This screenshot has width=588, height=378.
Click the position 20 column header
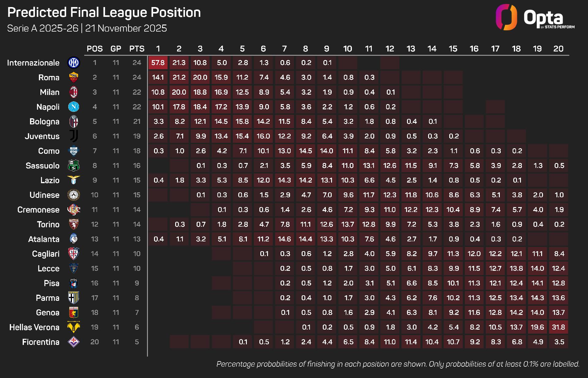tap(558, 49)
